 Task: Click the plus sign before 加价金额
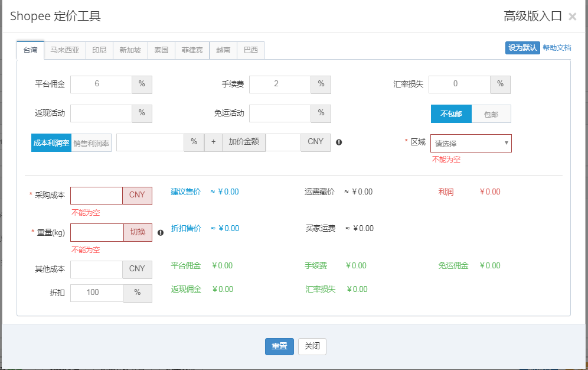coord(213,142)
